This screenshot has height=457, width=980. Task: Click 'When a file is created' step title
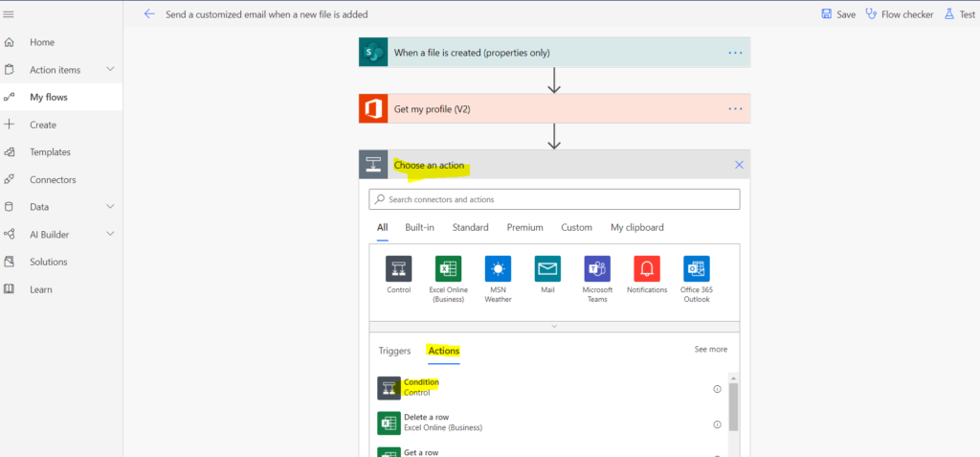coord(472,53)
